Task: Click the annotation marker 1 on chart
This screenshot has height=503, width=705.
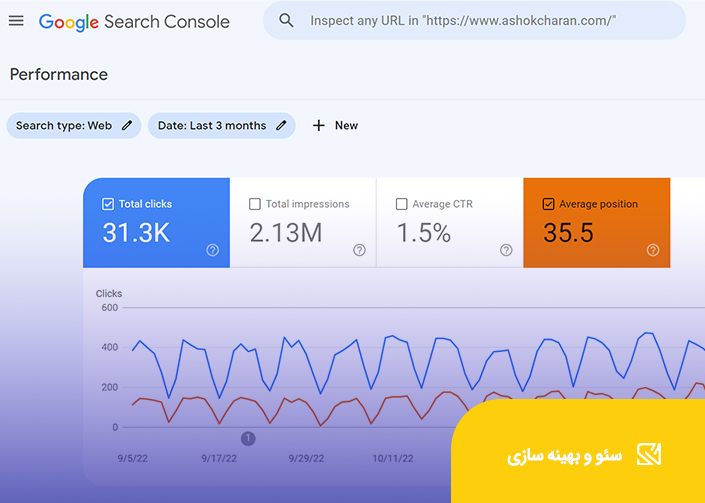Action: (248, 438)
